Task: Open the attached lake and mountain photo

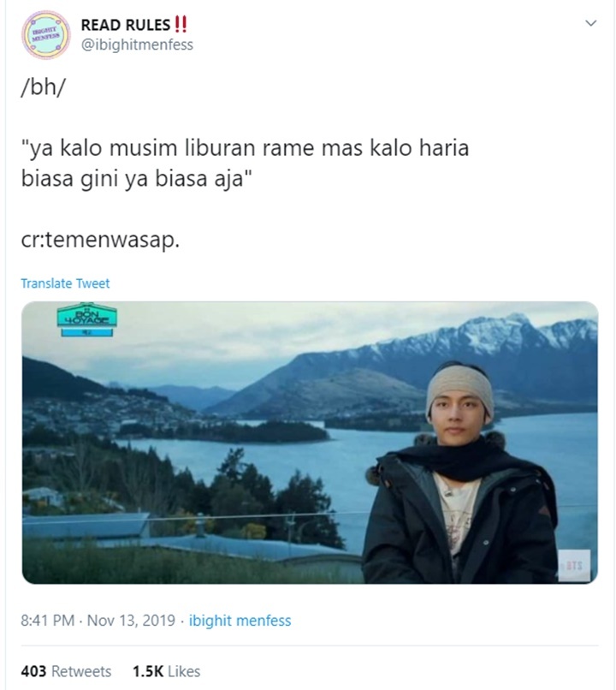Action: coord(310,443)
